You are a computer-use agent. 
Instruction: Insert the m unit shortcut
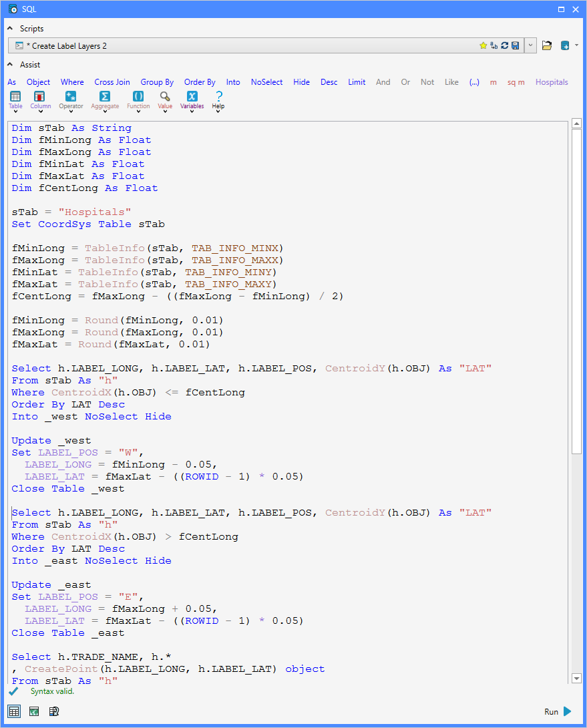point(494,82)
